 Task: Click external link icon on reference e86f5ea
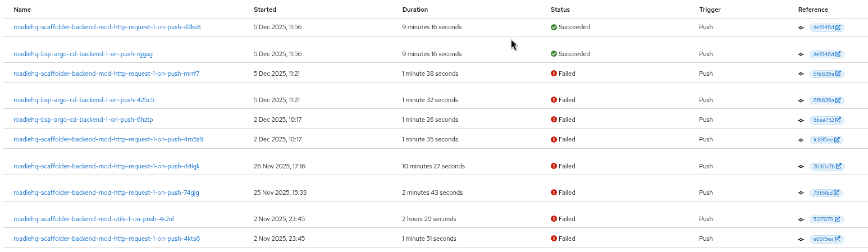coord(838,239)
